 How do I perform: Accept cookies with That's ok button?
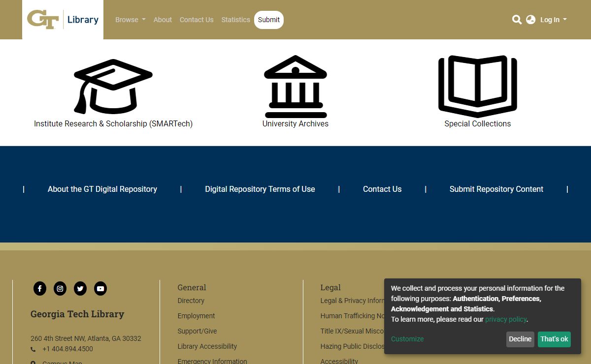pyautogui.click(x=554, y=339)
